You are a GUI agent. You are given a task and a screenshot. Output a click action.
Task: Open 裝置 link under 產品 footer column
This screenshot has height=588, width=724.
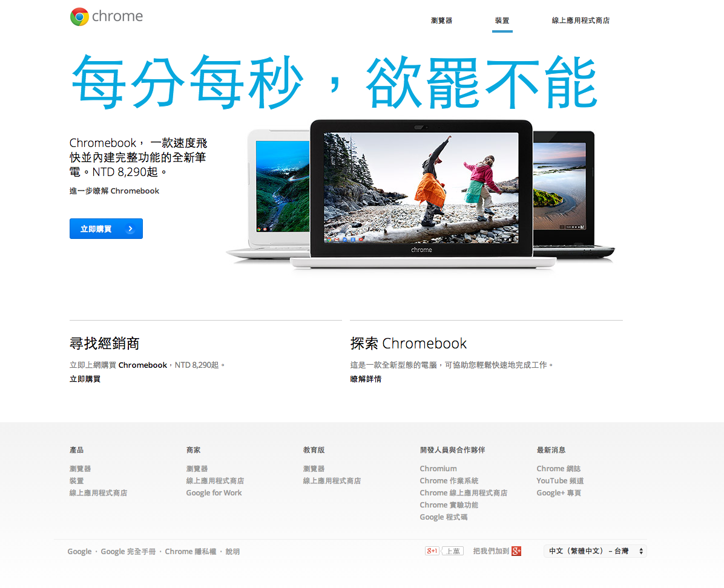(x=77, y=480)
